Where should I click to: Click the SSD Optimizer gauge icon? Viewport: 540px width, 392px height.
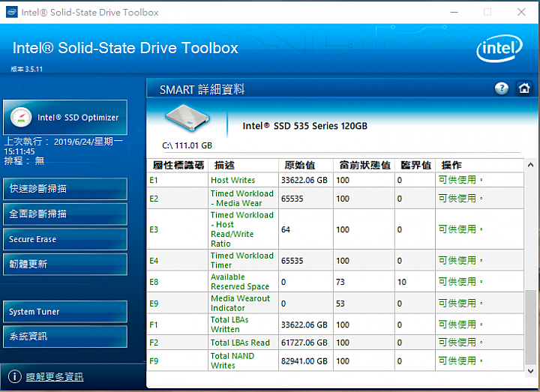pos(21,118)
